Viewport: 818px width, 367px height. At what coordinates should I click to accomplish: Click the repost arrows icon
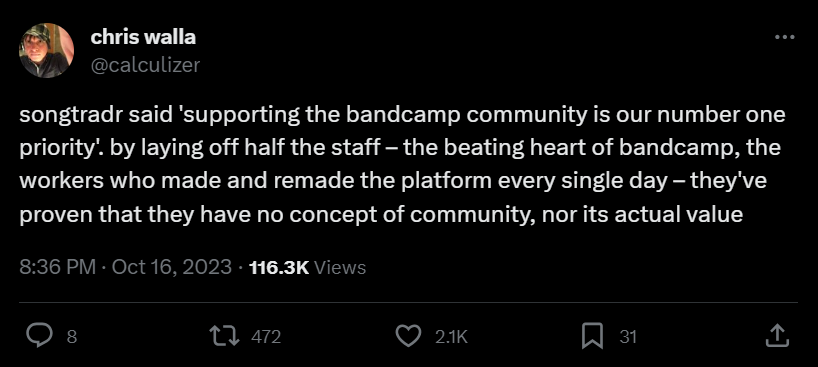tap(224, 336)
